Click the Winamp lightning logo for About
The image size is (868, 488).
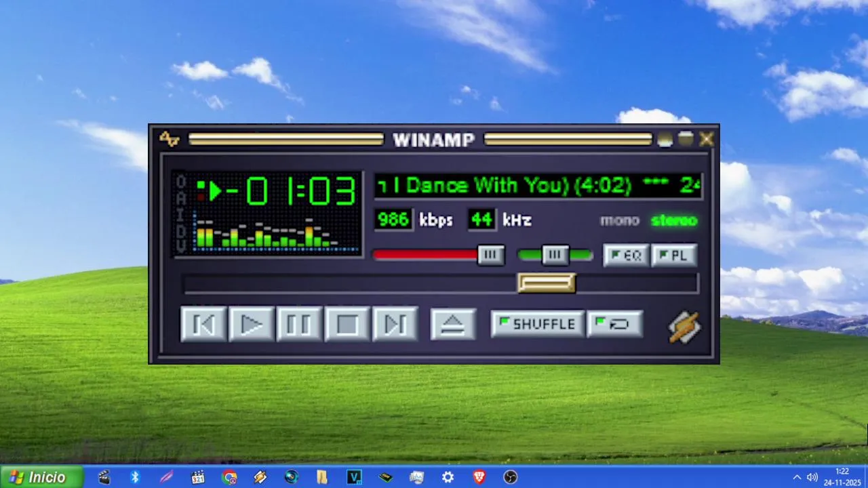click(685, 327)
